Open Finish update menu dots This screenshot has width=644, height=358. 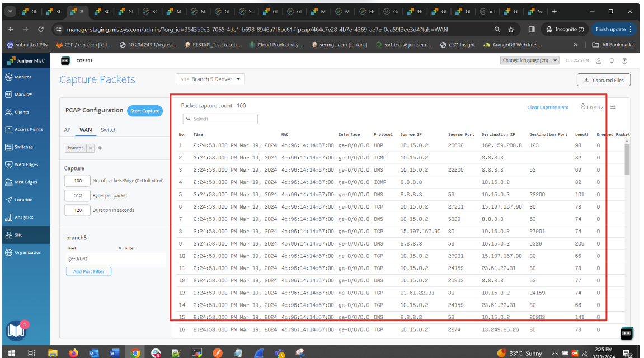coord(631,29)
